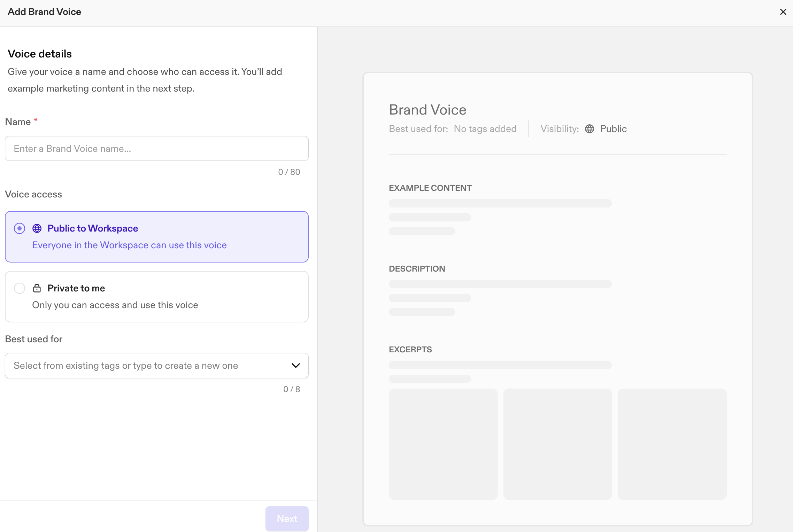Click the Brand Voice name input field
This screenshot has width=793, height=532.
coord(157,148)
